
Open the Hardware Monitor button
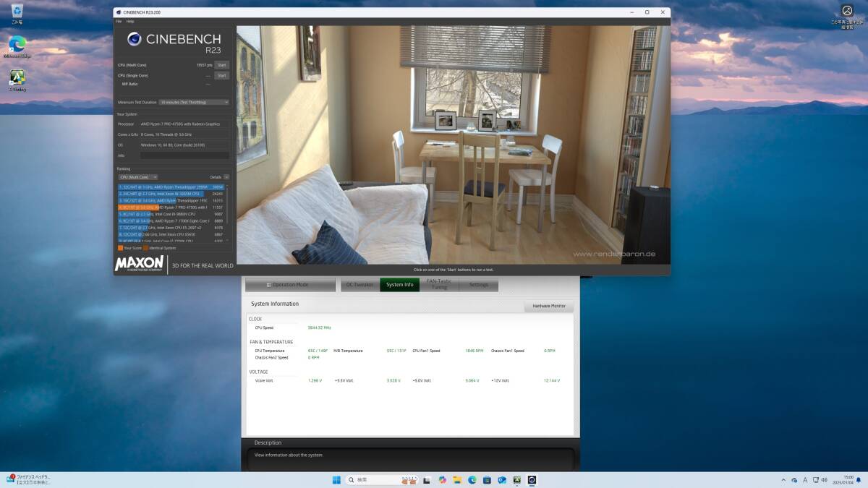coord(549,307)
